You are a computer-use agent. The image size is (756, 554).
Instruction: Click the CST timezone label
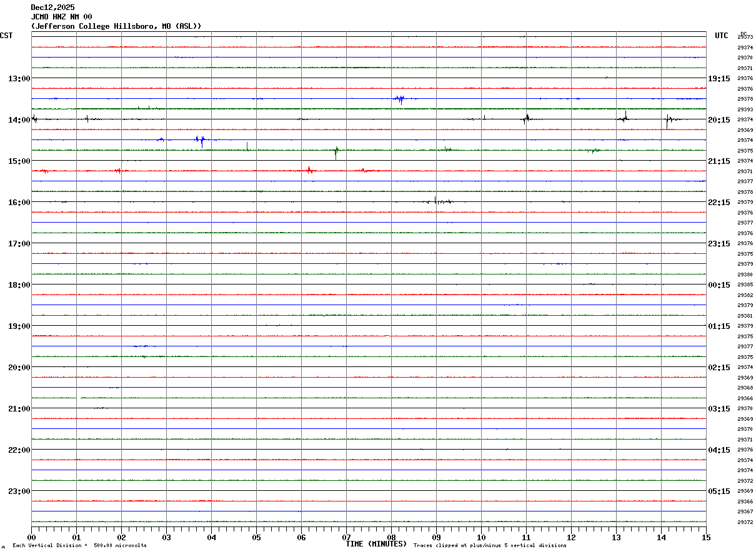coord(6,36)
